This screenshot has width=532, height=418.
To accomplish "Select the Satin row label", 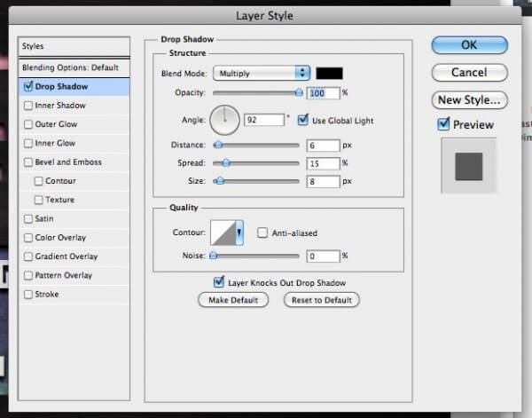I will tap(44, 218).
